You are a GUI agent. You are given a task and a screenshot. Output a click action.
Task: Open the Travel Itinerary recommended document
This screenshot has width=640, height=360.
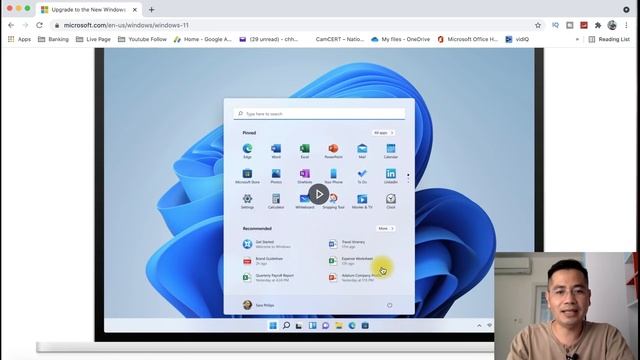[347, 244]
